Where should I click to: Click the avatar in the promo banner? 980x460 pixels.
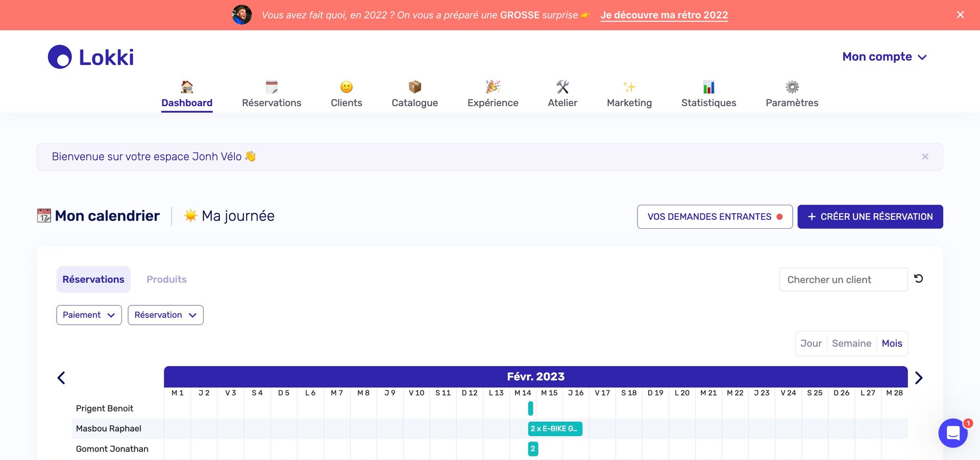coord(242,15)
